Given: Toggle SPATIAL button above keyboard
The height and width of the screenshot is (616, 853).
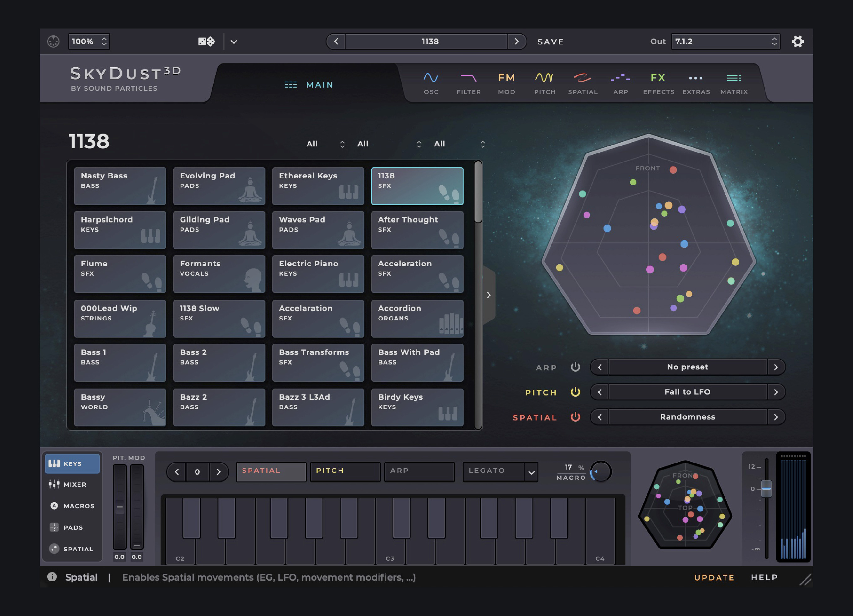Looking at the screenshot, I should pos(271,472).
